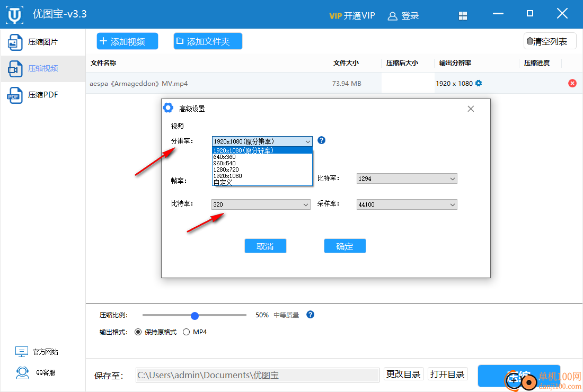Choose 自定义 custom resolution option
This screenshot has width=583, height=392.
coord(262,182)
